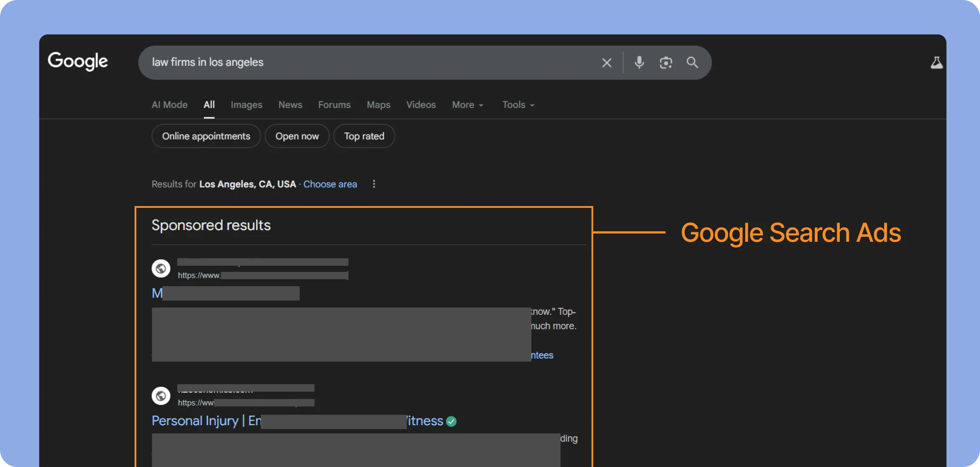Click the green verified badge beside Personal Injury
This screenshot has width=980, height=467.
point(452,421)
